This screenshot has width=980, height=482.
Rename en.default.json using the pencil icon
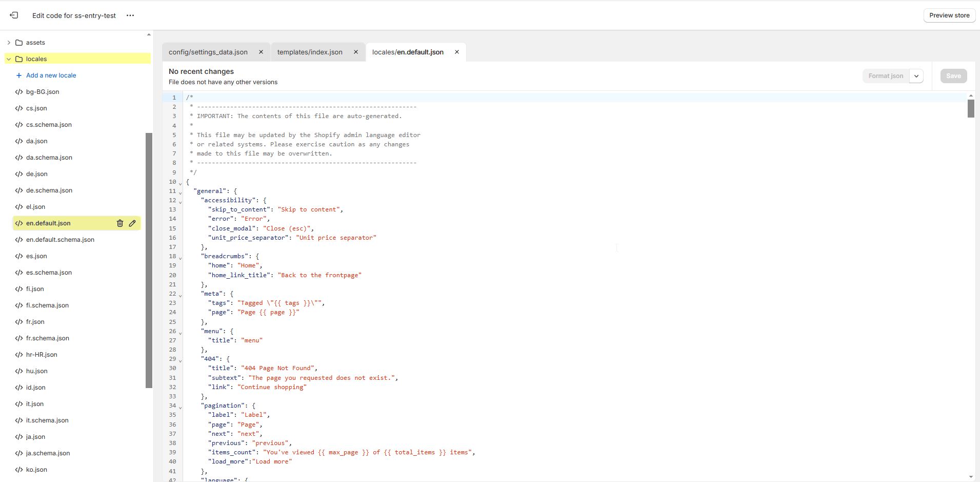click(x=132, y=223)
